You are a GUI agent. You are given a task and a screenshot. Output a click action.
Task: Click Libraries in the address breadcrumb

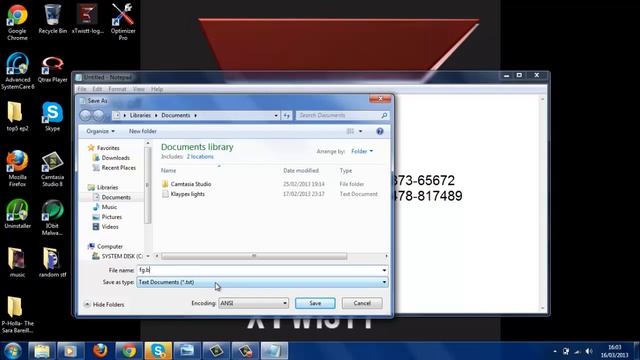[x=140, y=116]
